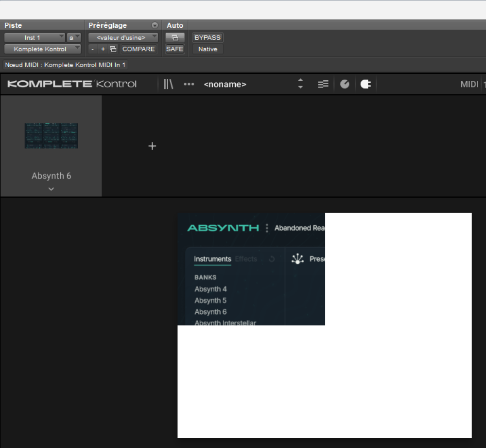Step to the previous preset with the up arrow
The width and height of the screenshot is (486, 448).
coord(300,80)
